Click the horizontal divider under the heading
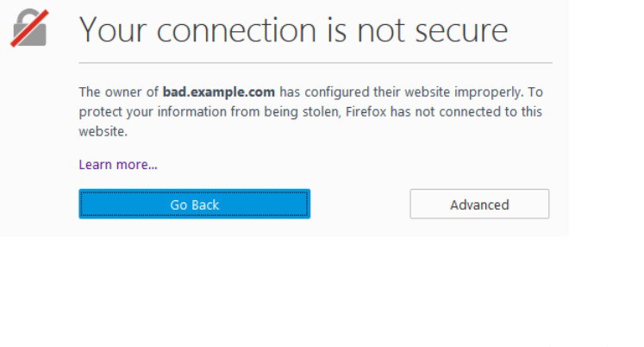 click(x=315, y=63)
